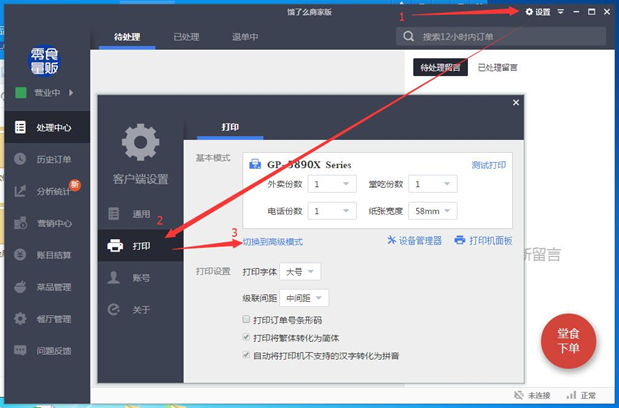The width and height of the screenshot is (619, 408).
Task: Open the 打印字体 大号 dropdown
Action: 300,271
